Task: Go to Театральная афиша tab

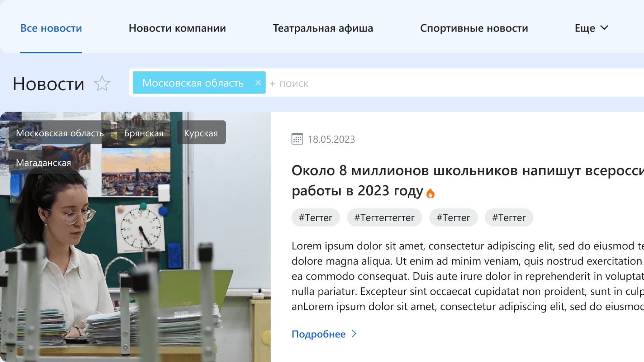Action: click(x=323, y=28)
